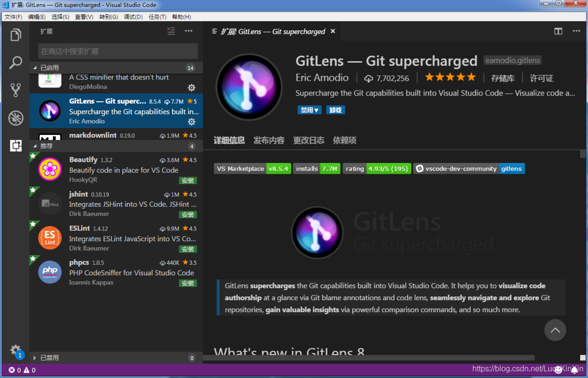The width and height of the screenshot is (588, 378).
Task: Open the Manage gear in activity bar
Action: (x=16, y=350)
